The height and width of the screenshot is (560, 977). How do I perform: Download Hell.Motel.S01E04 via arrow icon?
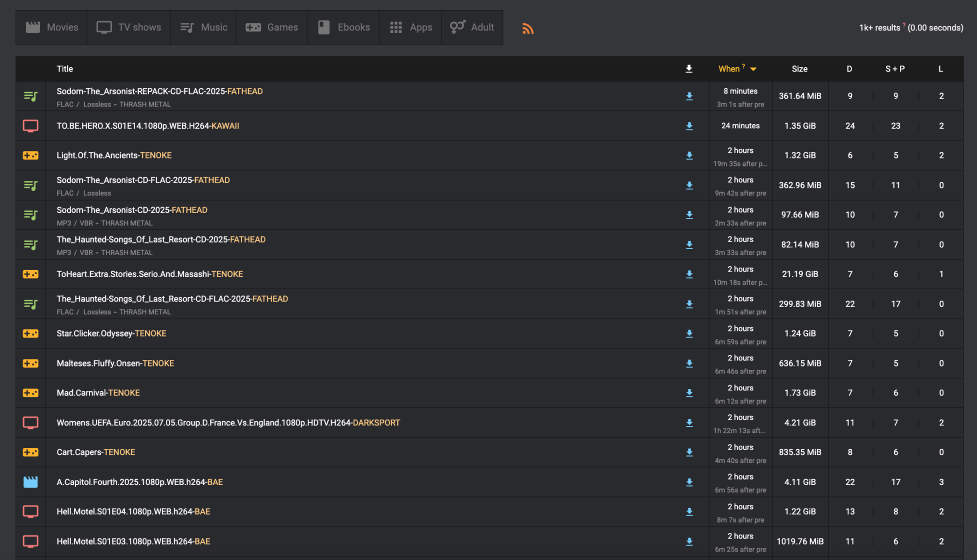pos(689,512)
